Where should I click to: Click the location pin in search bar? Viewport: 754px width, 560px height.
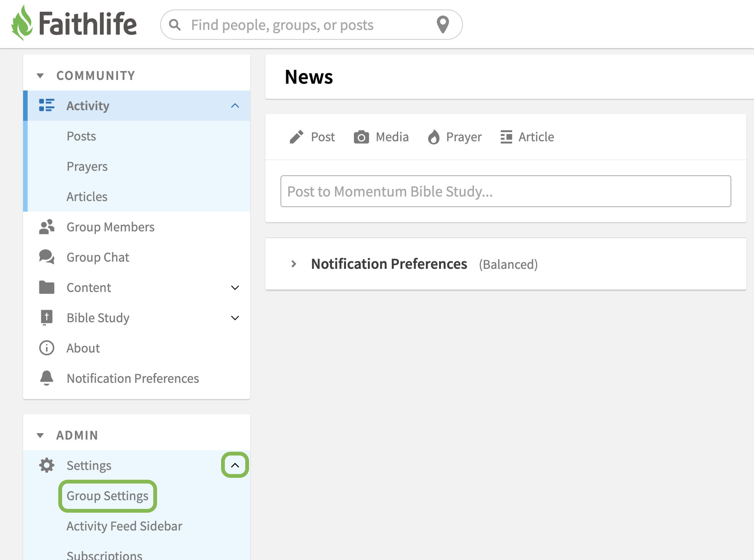point(443,25)
